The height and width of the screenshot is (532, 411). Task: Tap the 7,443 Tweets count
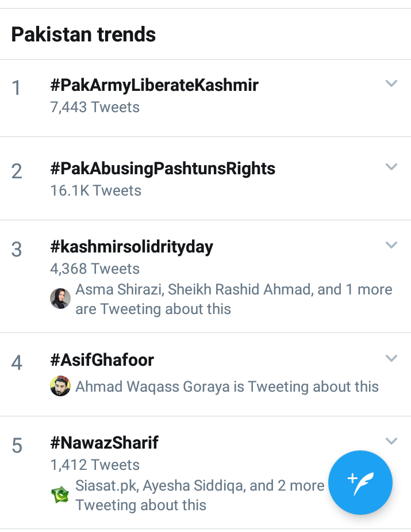tap(95, 107)
